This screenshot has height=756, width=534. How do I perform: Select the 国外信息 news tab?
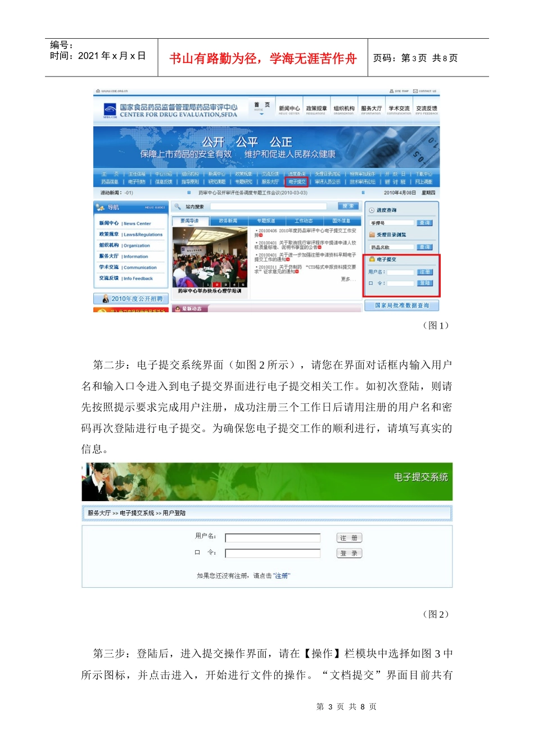341,221
